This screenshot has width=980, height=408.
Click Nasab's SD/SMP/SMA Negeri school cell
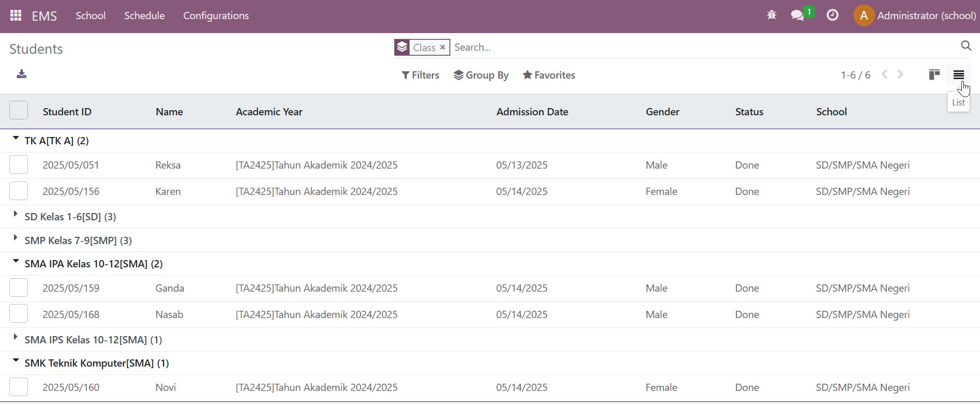(x=863, y=314)
